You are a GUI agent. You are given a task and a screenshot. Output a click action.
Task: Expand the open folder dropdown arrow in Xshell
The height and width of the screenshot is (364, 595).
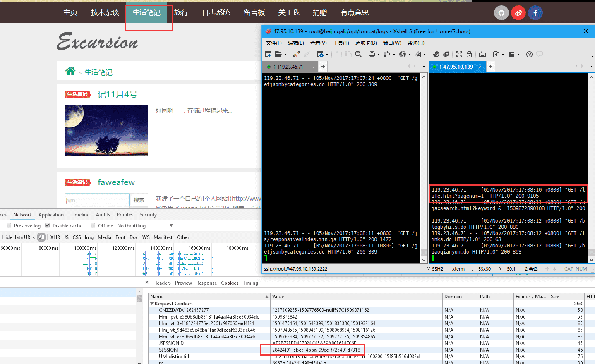(x=285, y=55)
